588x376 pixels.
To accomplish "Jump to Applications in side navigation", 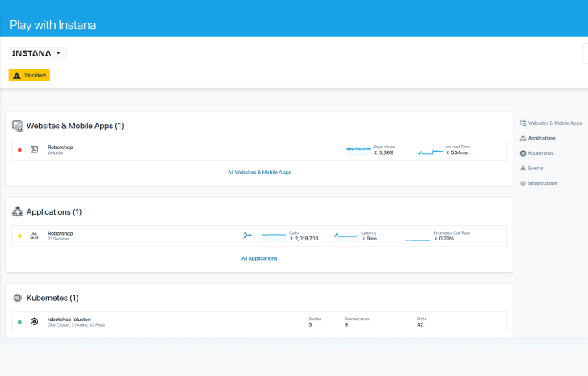I will pyautogui.click(x=542, y=138).
